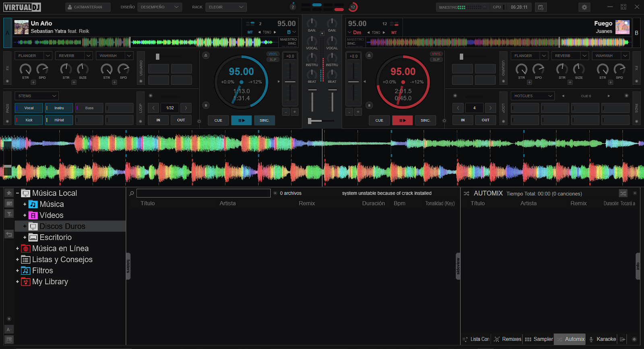Open the RACK ELEGIR dropdown

tap(226, 7)
